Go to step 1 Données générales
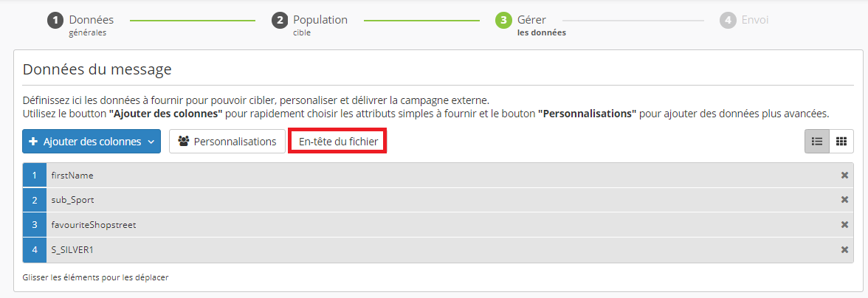The height and width of the screenshot is (298, 868). [81, 24]
